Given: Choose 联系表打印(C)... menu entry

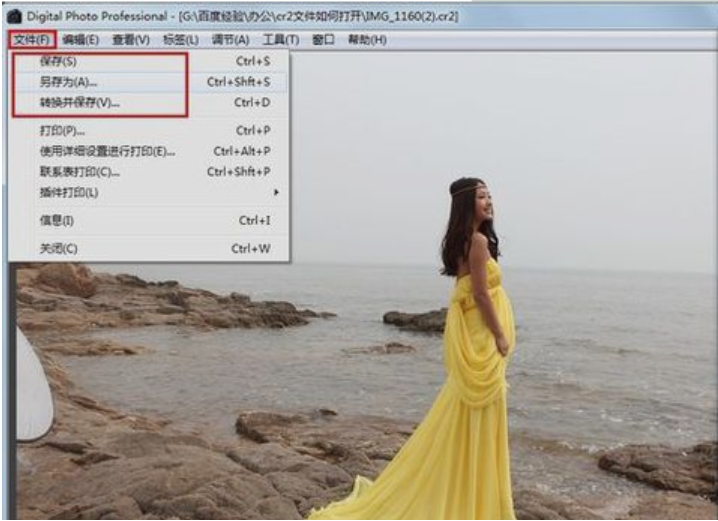Looking at the screenshot, I should 149,172.
